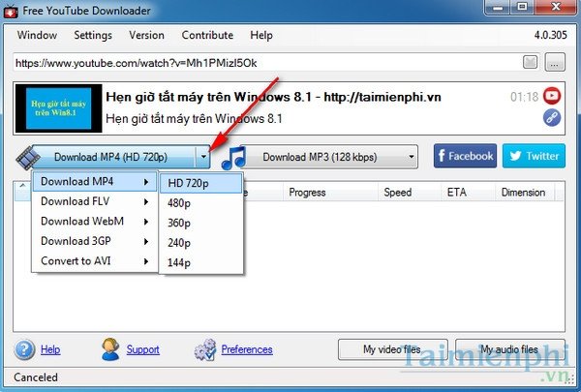The image size is (581, 392).
Task: Click the Support link
Action: coord(143,349)
